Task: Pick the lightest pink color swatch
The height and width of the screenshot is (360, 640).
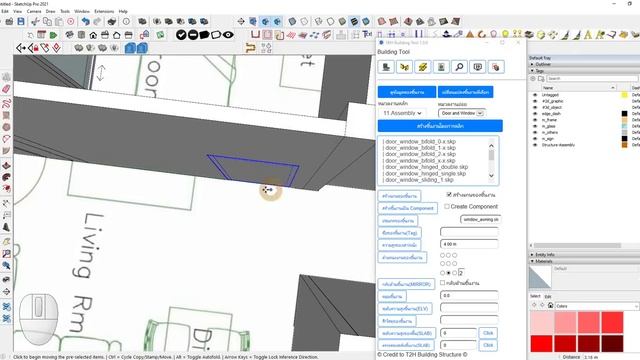Action: pos(542,322)
